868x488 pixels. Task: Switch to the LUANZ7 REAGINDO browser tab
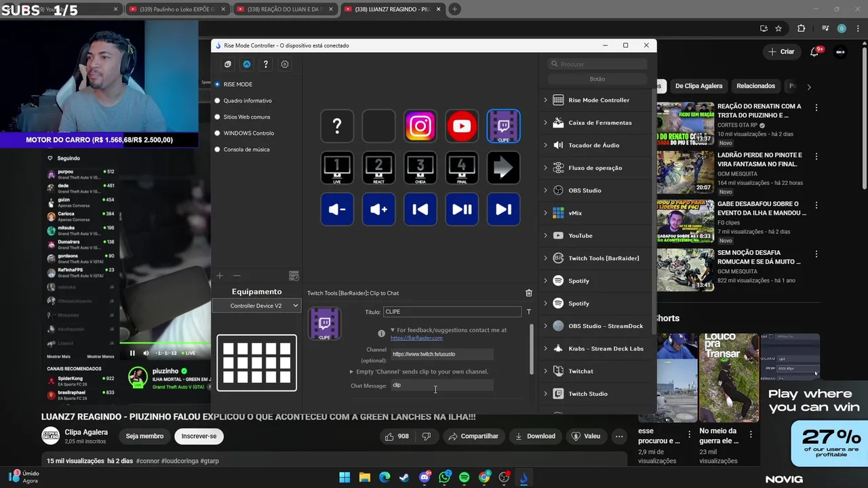394,9
